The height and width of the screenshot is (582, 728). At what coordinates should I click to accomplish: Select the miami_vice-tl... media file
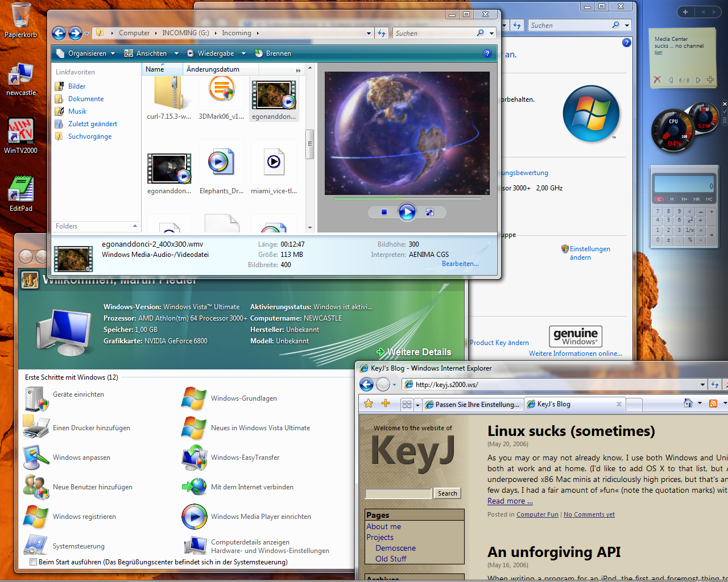click(x=274, y=169)
